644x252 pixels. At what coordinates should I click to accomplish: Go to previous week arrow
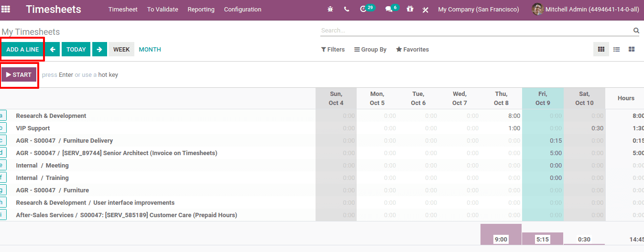(53, 49)
